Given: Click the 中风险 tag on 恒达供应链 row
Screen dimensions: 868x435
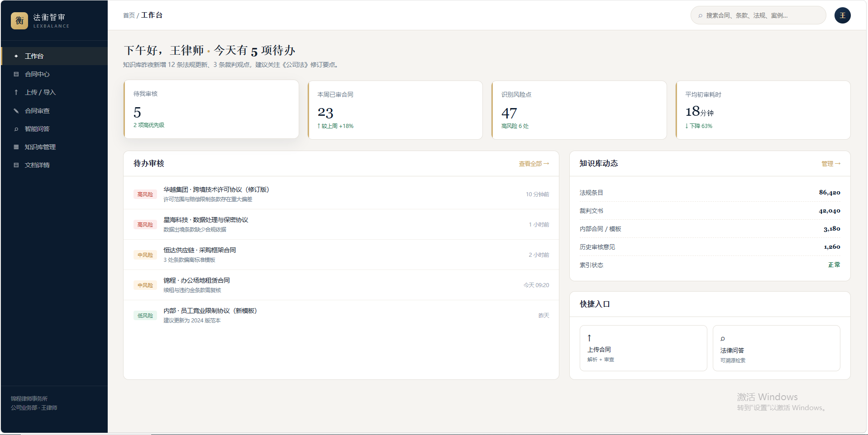Looking at the screenshot, I should click(145, 255).
